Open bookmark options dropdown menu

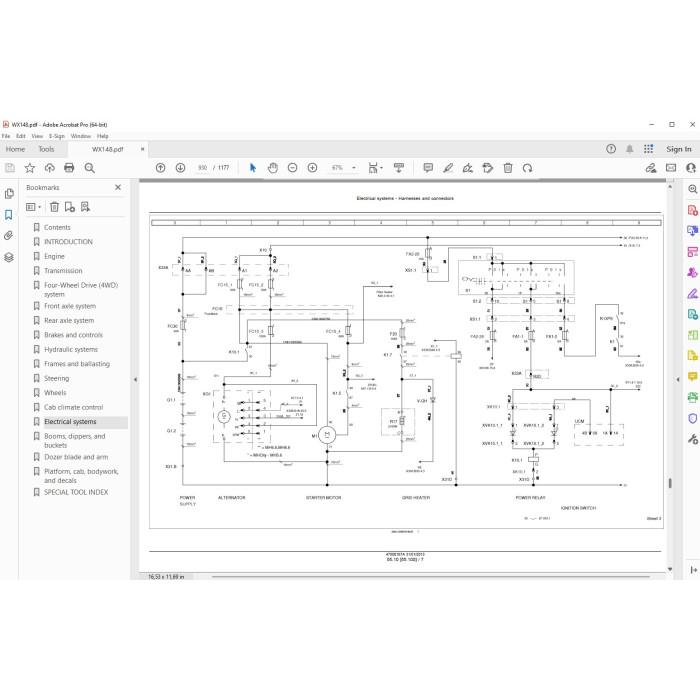click(33, 207)
